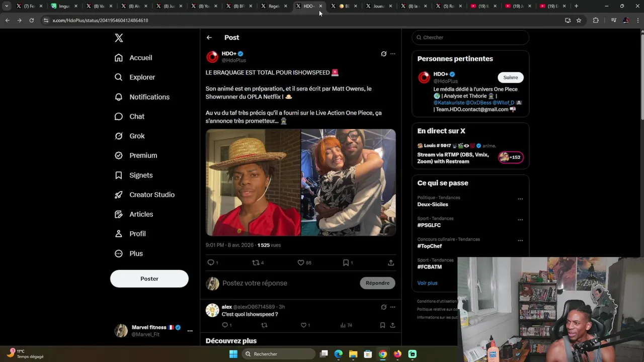Screen dimensions: 644x362
Task: Click taskbar Rechercher search box
Action: (x=278, y=354)
